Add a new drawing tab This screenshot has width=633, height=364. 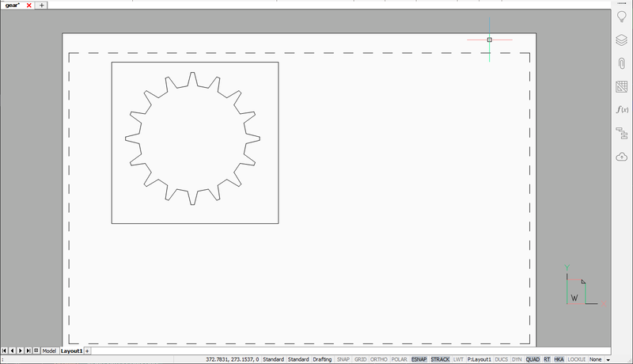coord(42,6)
